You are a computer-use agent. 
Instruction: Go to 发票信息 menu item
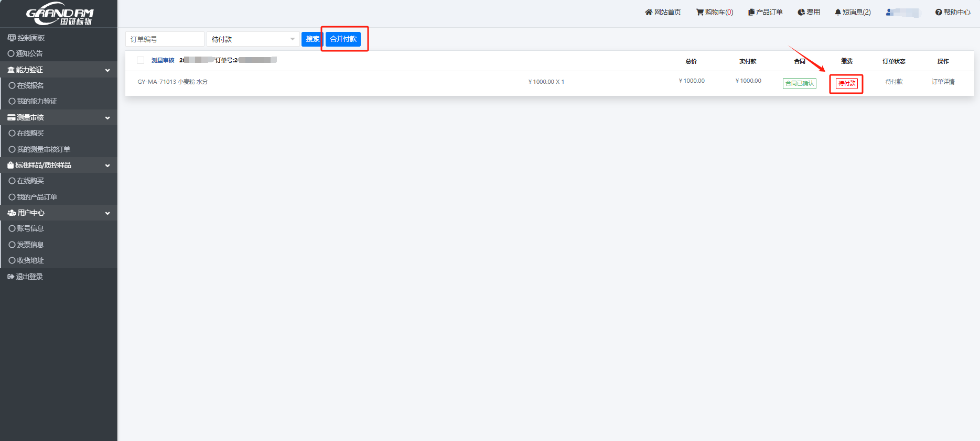pyautogui.click(x=30, y=245)
